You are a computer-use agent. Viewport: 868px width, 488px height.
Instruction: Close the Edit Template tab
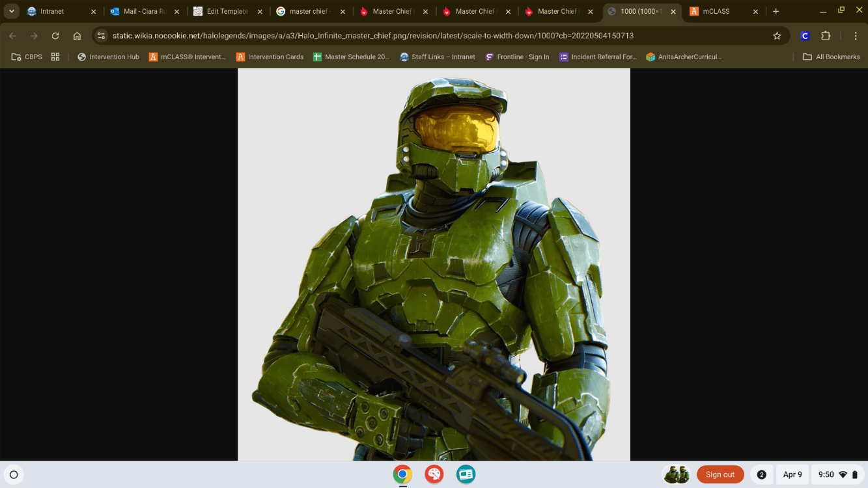[x=260, y=11]
